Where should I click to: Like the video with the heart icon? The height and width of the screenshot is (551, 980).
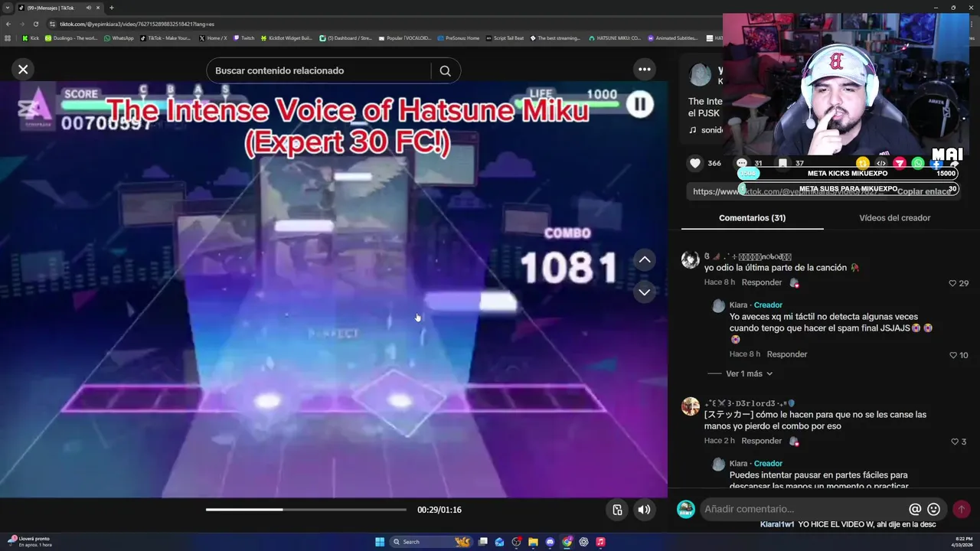(x=695, y=163)
